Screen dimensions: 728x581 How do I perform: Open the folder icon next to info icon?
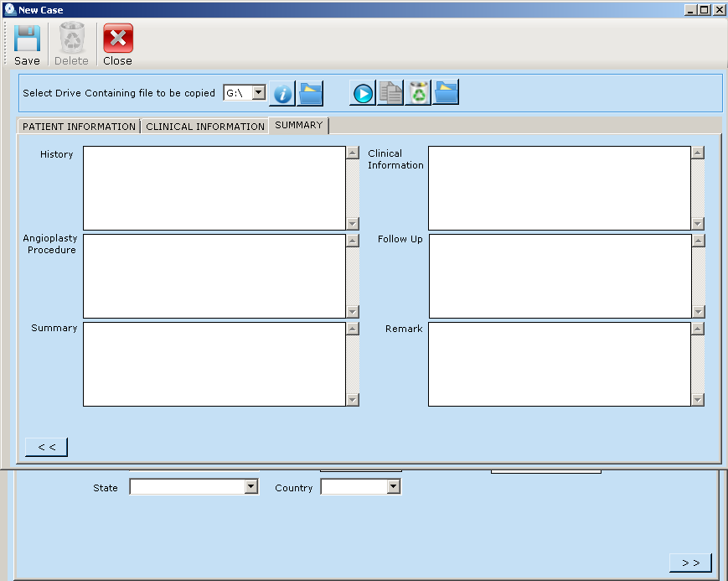(x=310, y=93)
